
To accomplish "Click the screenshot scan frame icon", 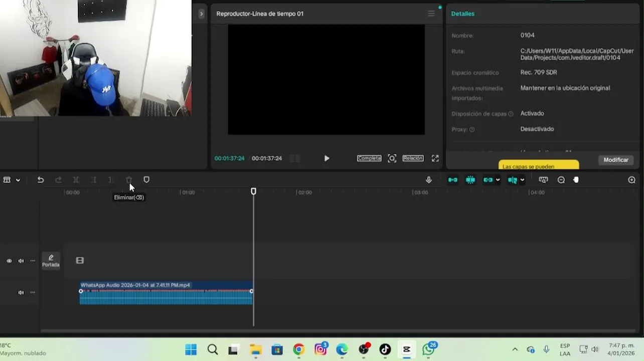I will [392, 158].
